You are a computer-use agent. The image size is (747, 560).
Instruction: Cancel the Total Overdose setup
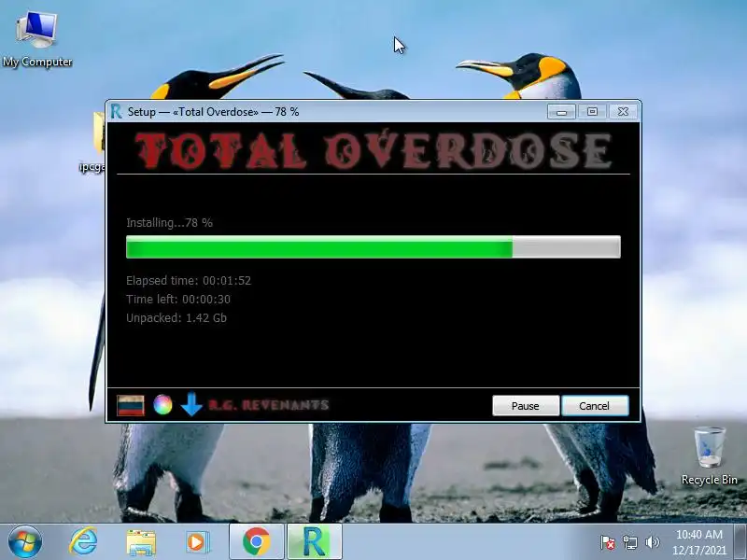(595, 406)
